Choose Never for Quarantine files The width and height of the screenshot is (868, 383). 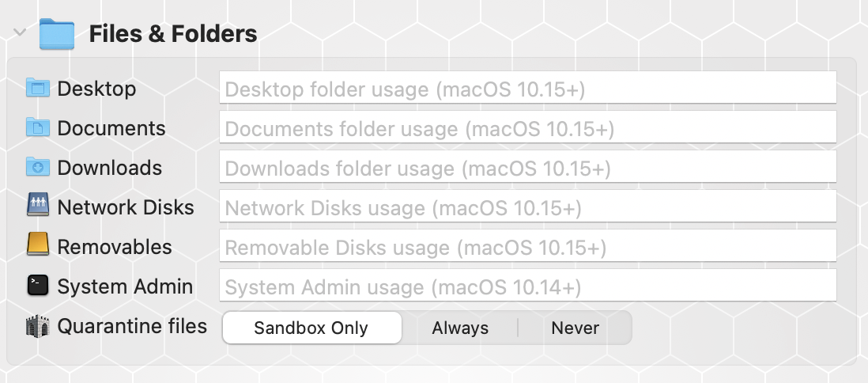pyautogui.click(x=575, y=328)
